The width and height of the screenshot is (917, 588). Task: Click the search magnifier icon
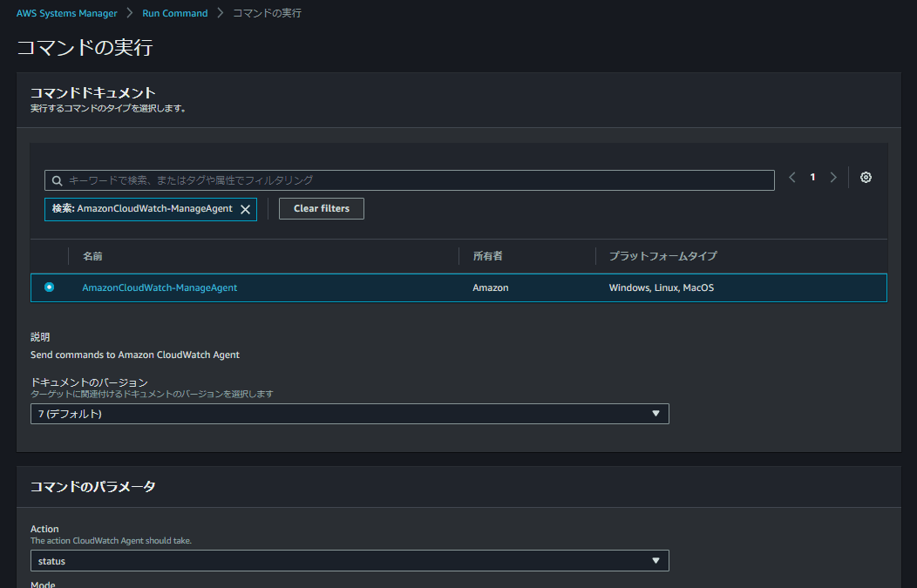pos(57,180)
